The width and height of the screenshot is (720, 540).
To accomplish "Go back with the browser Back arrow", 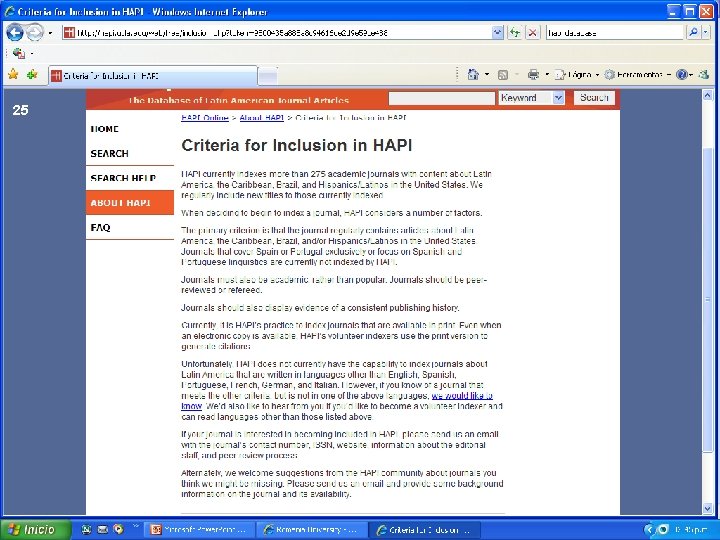I will (x=15, y=33).
